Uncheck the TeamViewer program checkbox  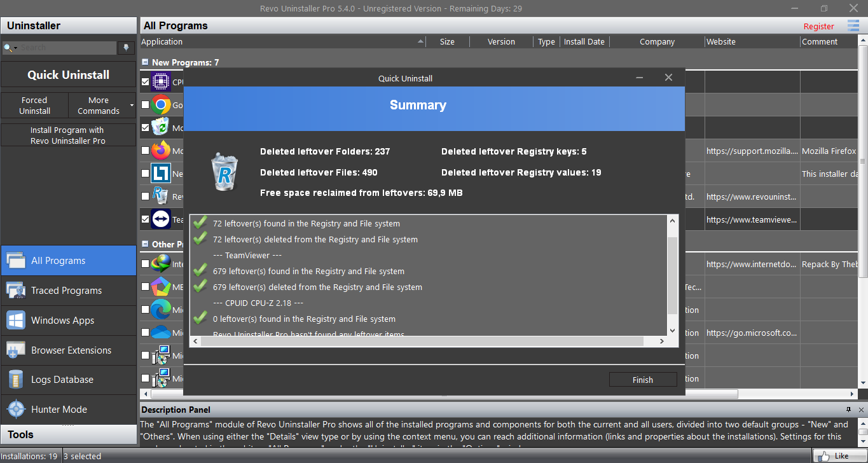pos(146,219)
